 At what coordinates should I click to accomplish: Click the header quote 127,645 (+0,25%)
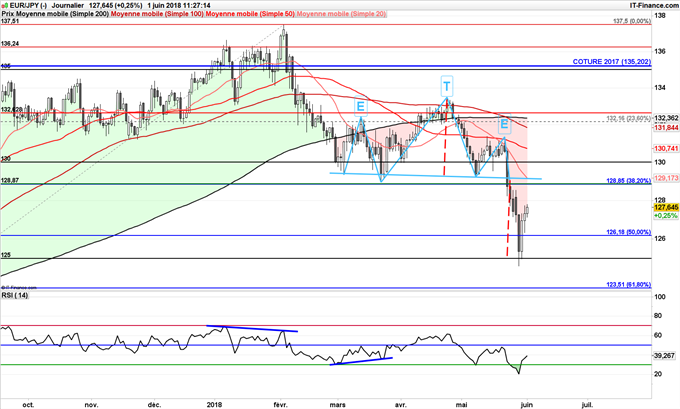tap(114, 6)
